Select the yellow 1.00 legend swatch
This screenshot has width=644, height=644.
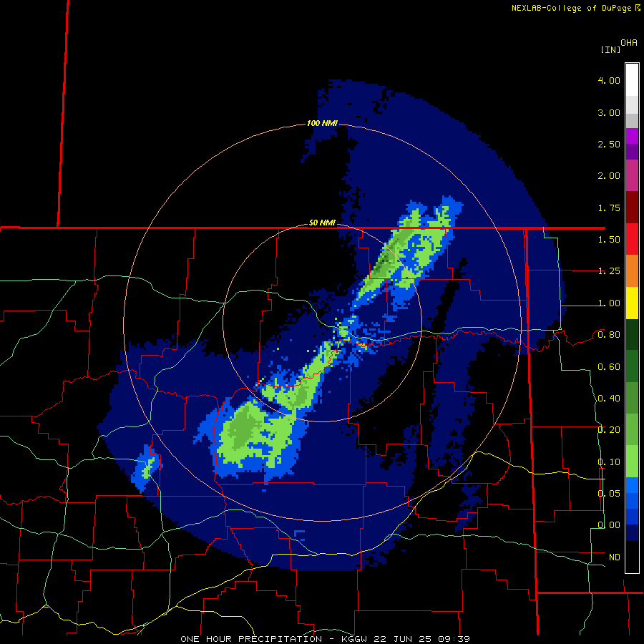click(x=632, y=303)
